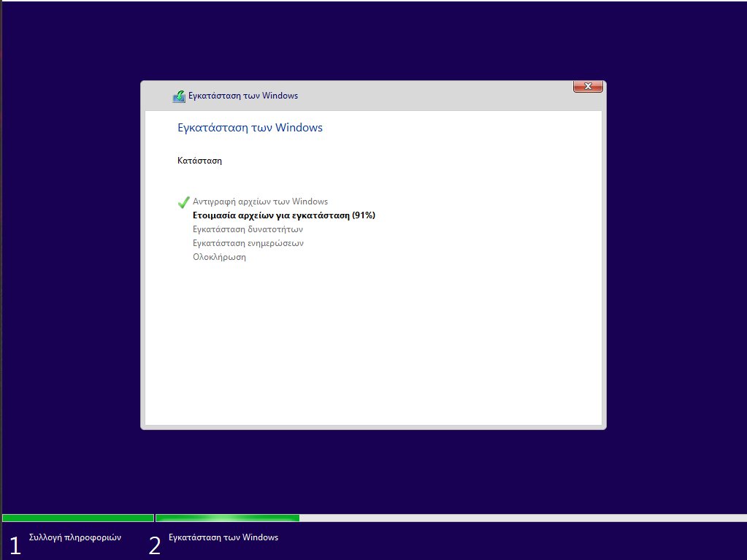The width and height of the screenshot is (747, 560).
Task: Click the Windows setup icon in title bar
Action: tap(179, 96)
